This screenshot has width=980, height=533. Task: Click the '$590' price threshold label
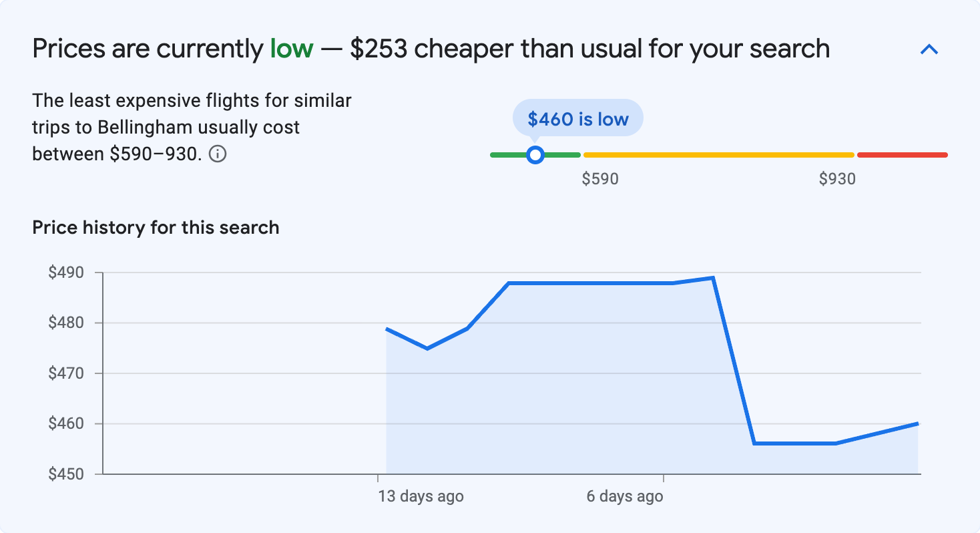[599, 178]
